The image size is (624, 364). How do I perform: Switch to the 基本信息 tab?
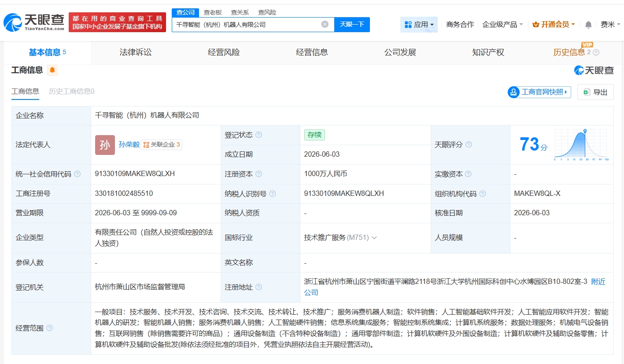47,52
